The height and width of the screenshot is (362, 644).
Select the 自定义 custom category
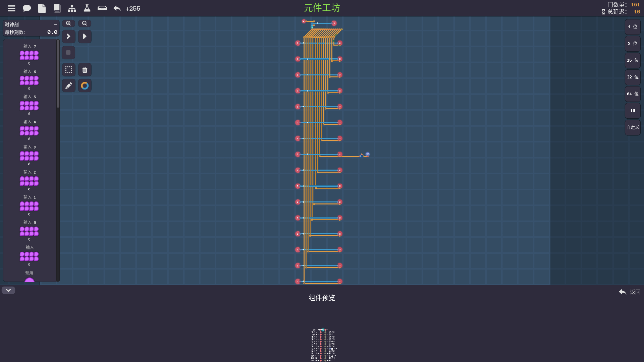click(x=633, y=127)
